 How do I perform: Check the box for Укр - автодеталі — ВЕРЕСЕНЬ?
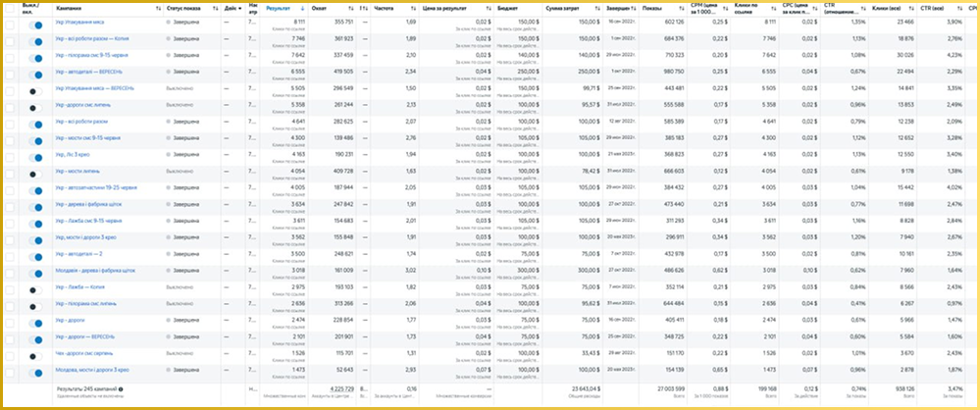coord(10,75)
